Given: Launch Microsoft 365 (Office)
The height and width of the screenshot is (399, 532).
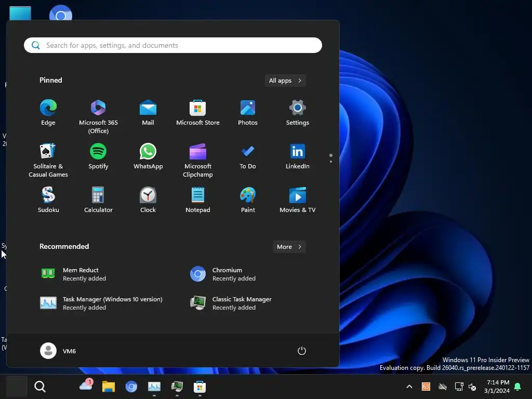Looking at the screenshot, I should 98,117.
